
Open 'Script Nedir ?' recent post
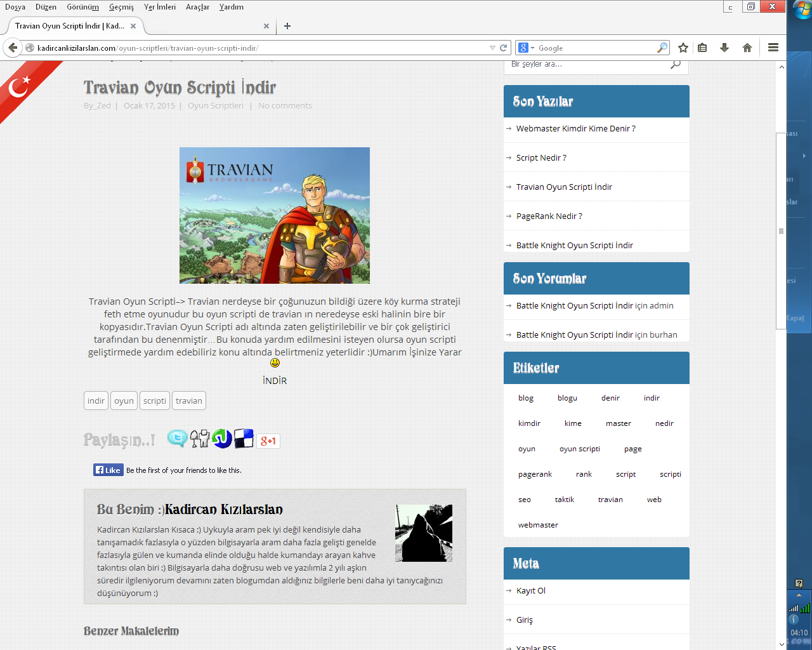541,157
